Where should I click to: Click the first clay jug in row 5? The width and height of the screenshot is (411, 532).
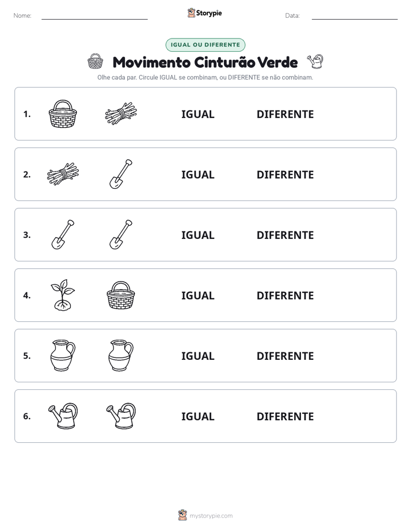coord(63,355)
